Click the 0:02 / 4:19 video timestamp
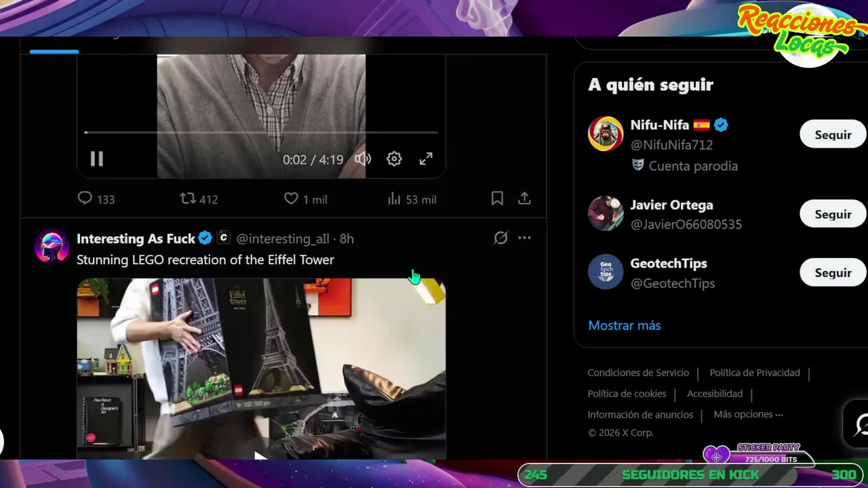This screenshot has height=488, width=868. click(313, 159)
